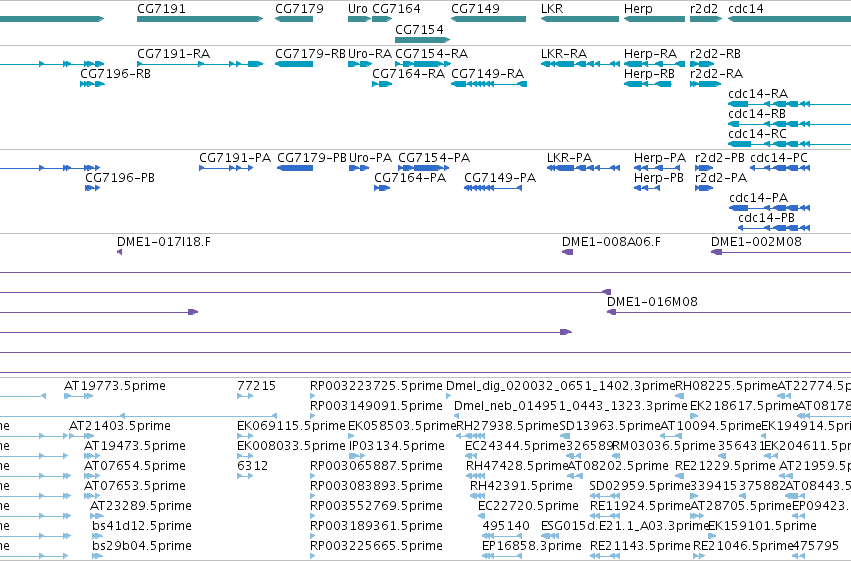
Task: Open the 6312 EST feature
Action: pos(245,477)
